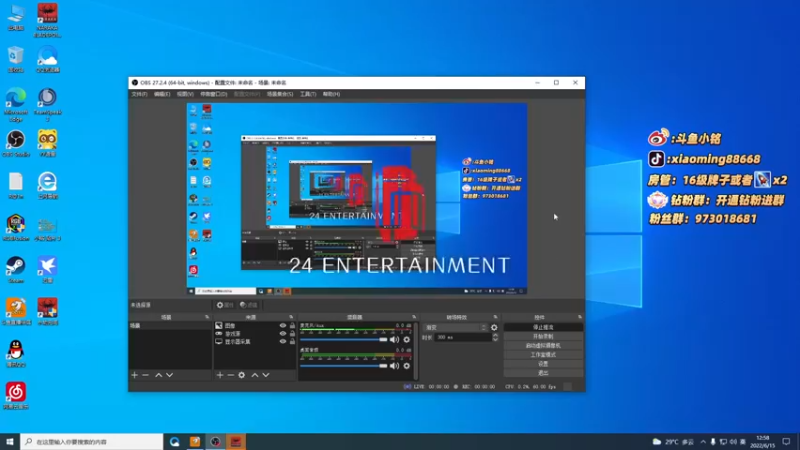Open the 视图(V) menu
This screenshot has width=800, height=450.
185,94
